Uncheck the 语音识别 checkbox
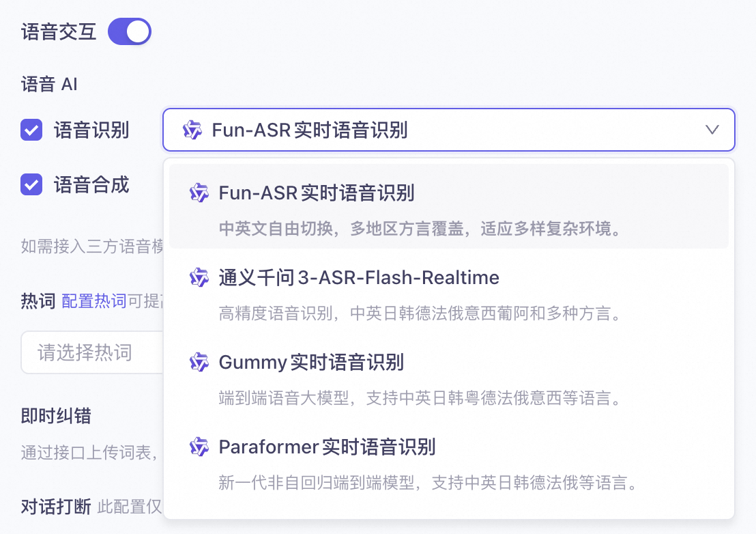 pos(31,130)
